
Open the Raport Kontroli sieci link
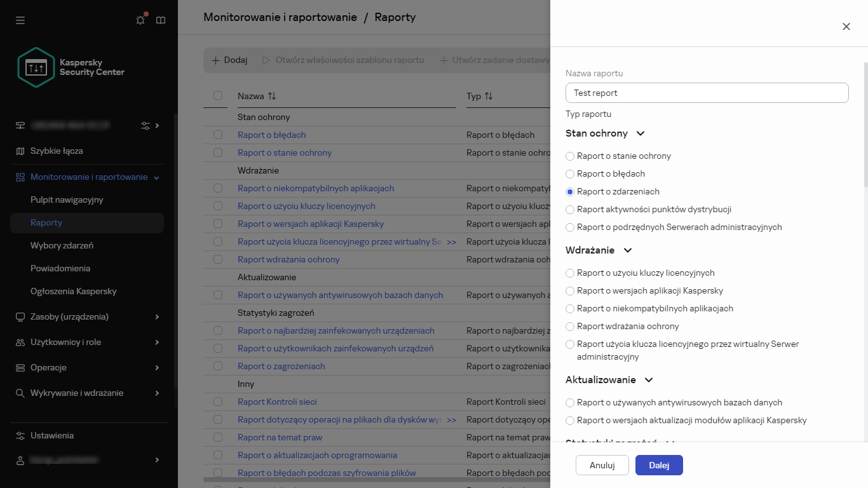pyautogui.click(x=277, y=402)
